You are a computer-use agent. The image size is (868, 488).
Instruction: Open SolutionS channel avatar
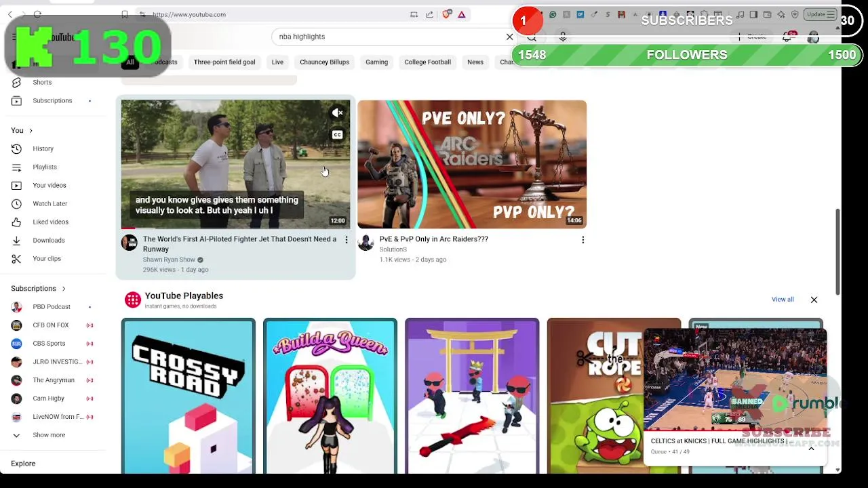[x=366, y=243]
